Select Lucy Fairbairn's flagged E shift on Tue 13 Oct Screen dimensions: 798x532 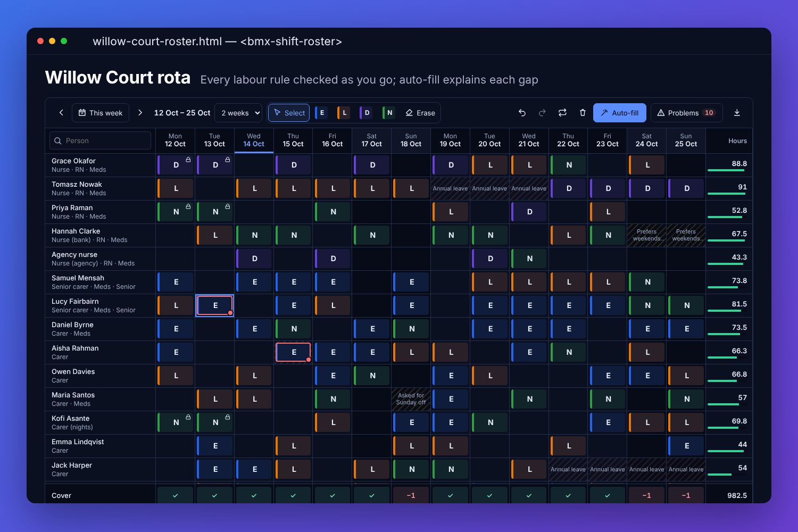click(215, 305)
